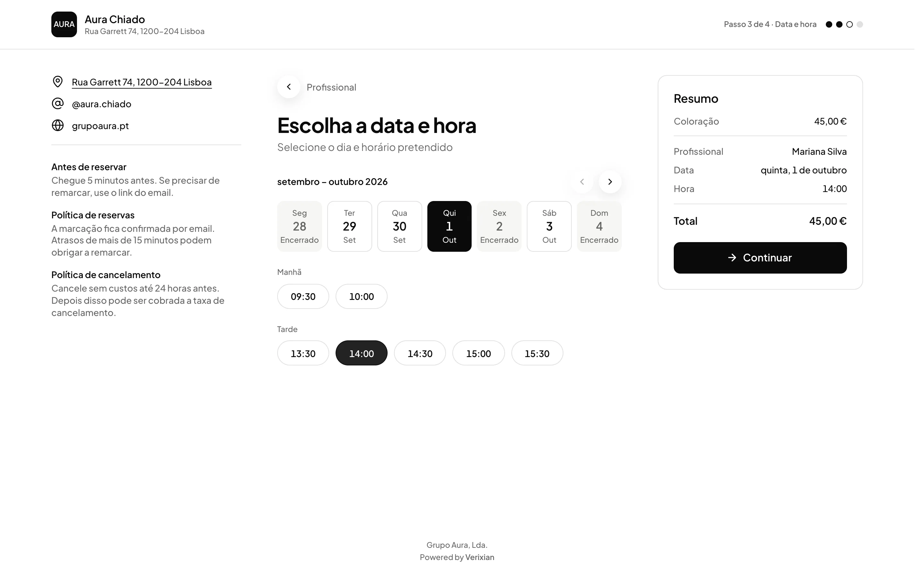Choose the 10:00 morning slot
The width and height of the screenshot is (924, 578).
(x=362, y=296)
